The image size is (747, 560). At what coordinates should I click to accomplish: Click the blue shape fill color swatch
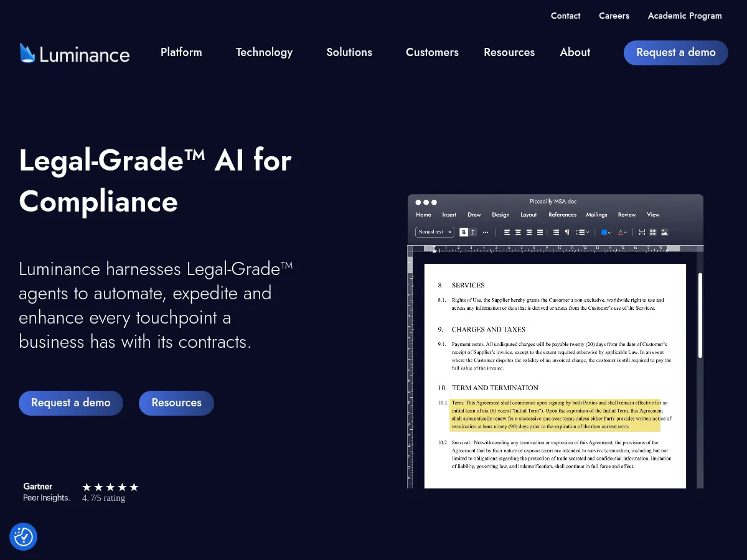pyautogui.click(x=604, y=231)
